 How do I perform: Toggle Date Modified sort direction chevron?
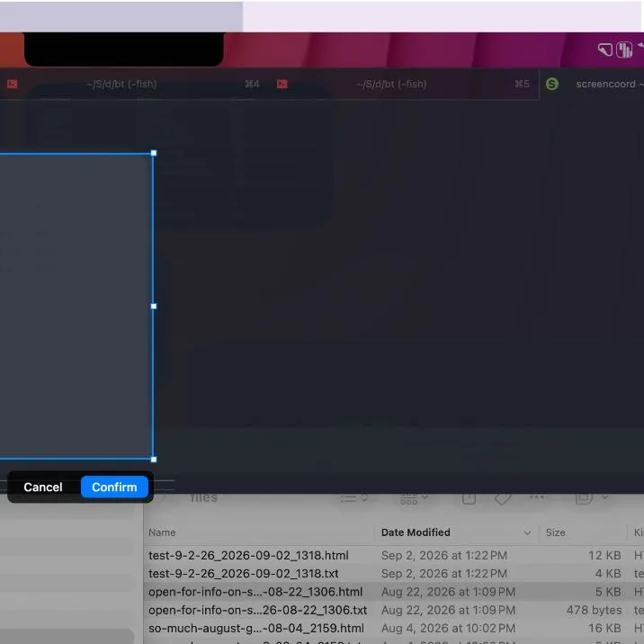[x=527, y=532]
